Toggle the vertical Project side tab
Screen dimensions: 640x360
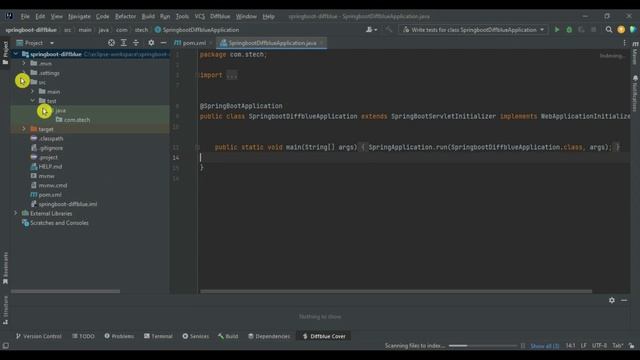pyautogui.click(x=5, y=53)
